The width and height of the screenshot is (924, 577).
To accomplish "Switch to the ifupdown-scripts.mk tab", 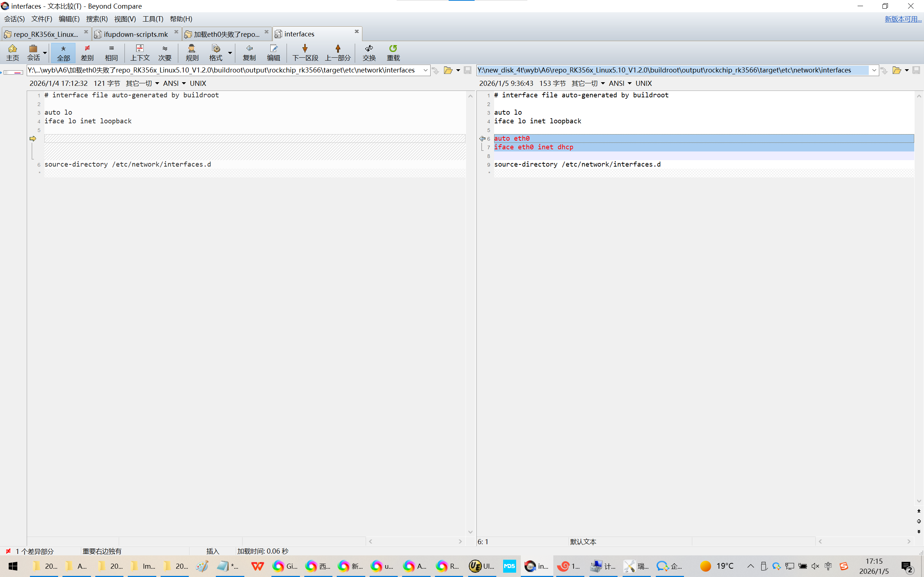I will tap(136, 34).
